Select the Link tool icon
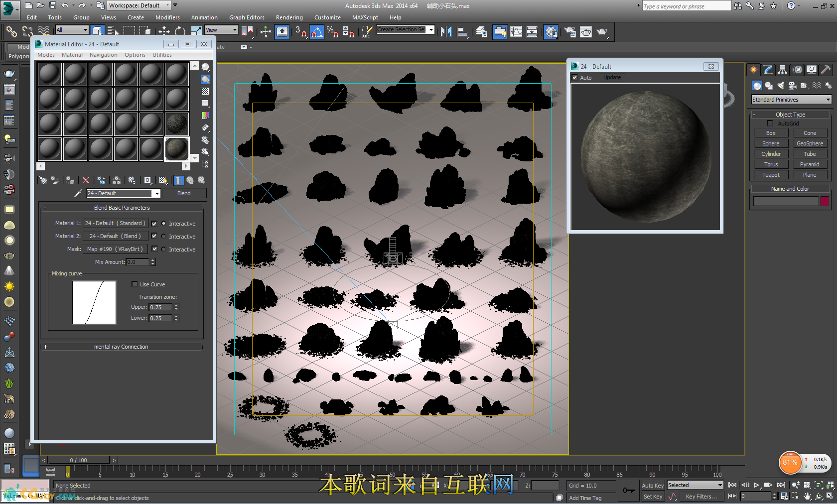The width and height of the screenshot is (837, 504). (x=11, y=31)
